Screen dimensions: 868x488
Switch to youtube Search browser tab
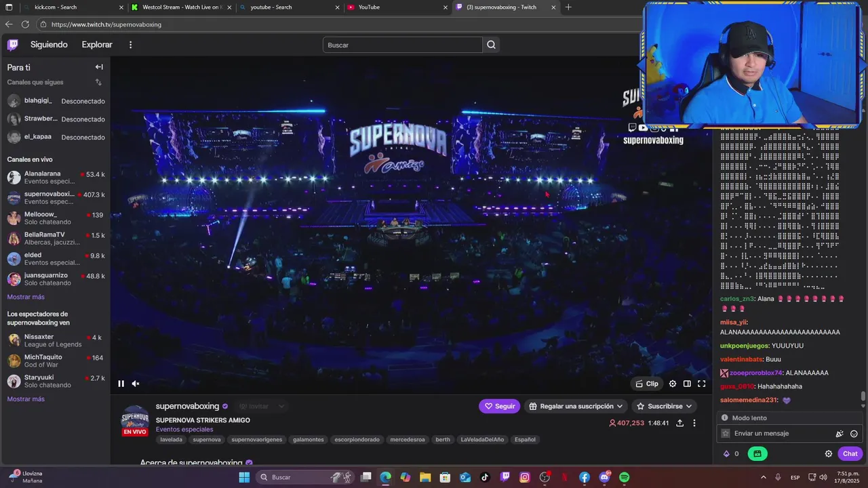click(288, 7)
